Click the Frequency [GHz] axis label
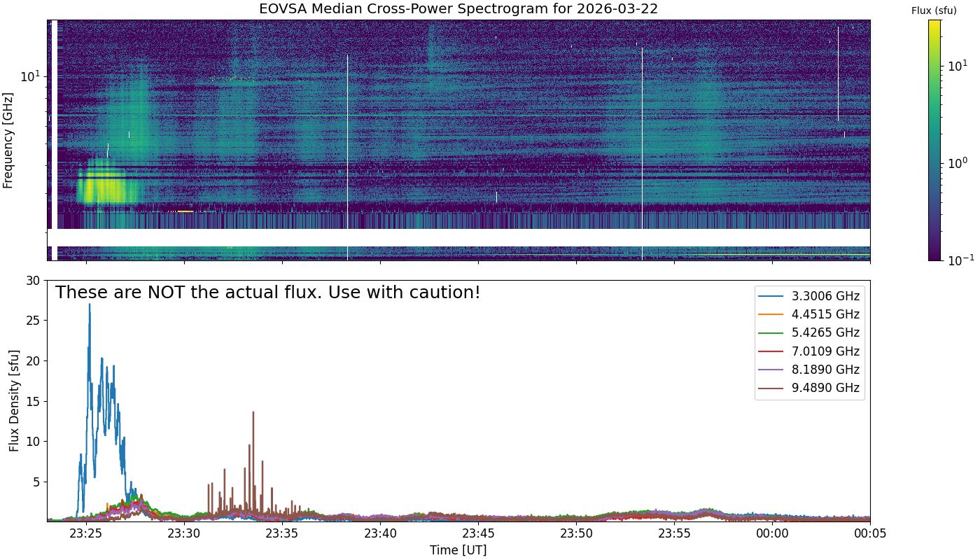Screen dimensions: 980x560 (8, 140)
